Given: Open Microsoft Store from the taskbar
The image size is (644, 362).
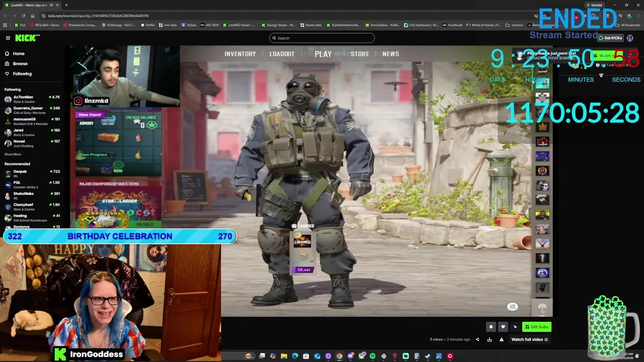Looking at the screenshot, I should (x=306, y=356).
